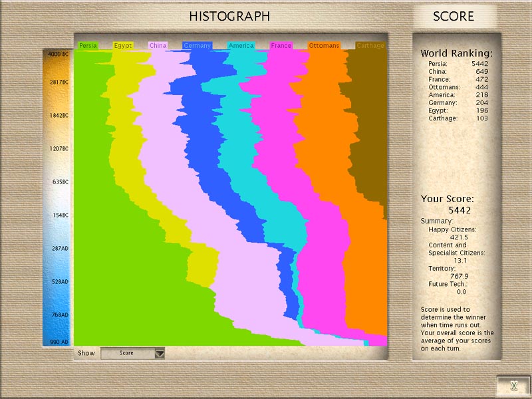The width and height of the screenshot is (532, 399).
Task: Close the Histograph screen with X button
Action: [x=513, y=386]
